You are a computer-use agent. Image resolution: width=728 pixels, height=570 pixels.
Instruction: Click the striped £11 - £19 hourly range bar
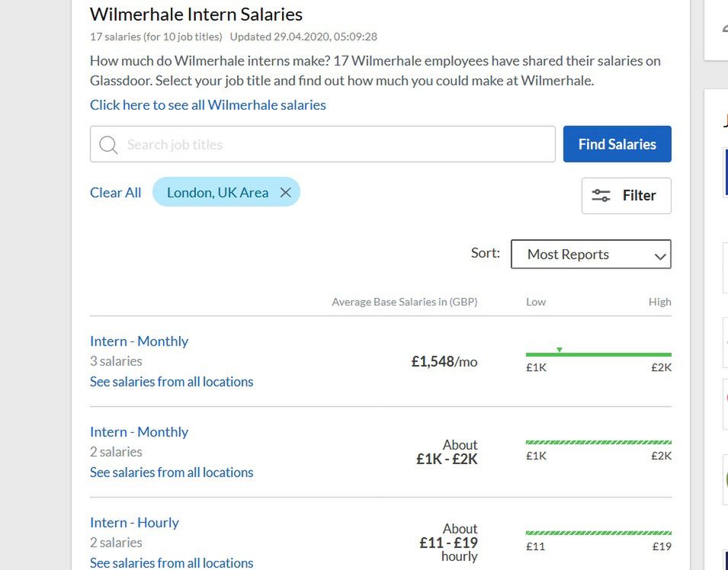coord(598,533)
